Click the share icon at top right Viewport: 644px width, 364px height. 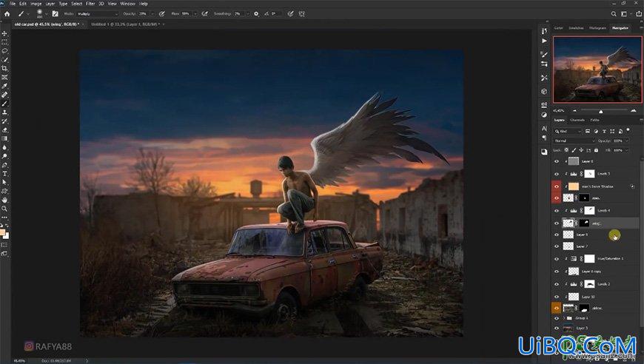click(639, 13)
